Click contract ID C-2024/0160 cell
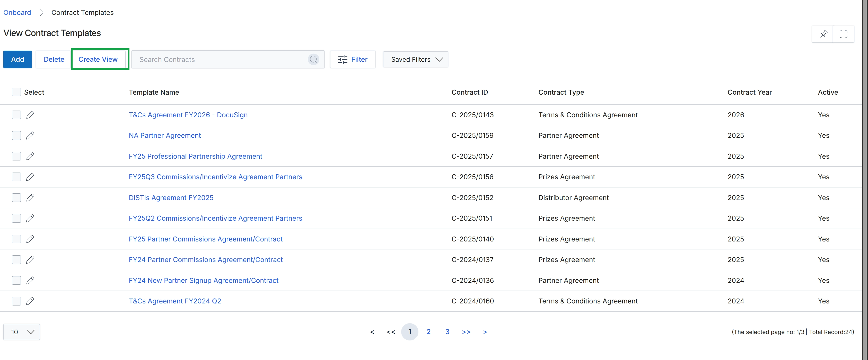The image size is (868, 360). [x=472, y=301]
